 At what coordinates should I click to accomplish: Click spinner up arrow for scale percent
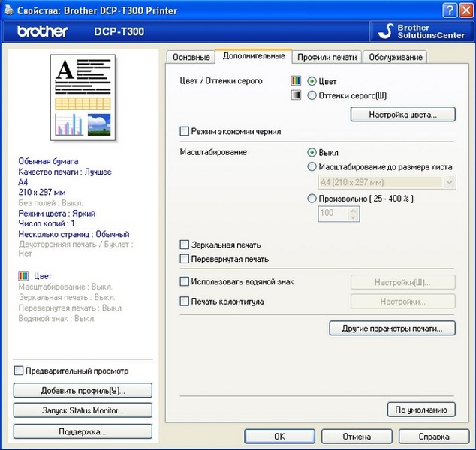[353, 211]
